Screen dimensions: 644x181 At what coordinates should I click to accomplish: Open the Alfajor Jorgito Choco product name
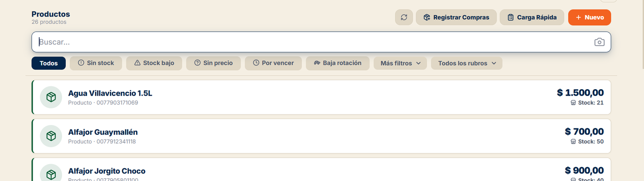pyautogui.click(x=107, y=171)
